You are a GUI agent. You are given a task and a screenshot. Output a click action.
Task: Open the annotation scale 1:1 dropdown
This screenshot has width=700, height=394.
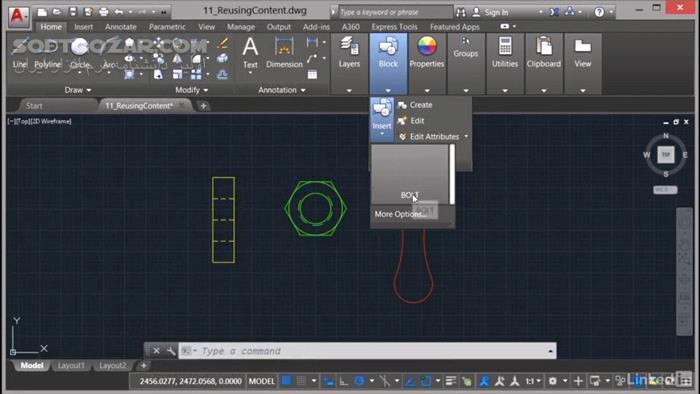(x=533, y=381)
